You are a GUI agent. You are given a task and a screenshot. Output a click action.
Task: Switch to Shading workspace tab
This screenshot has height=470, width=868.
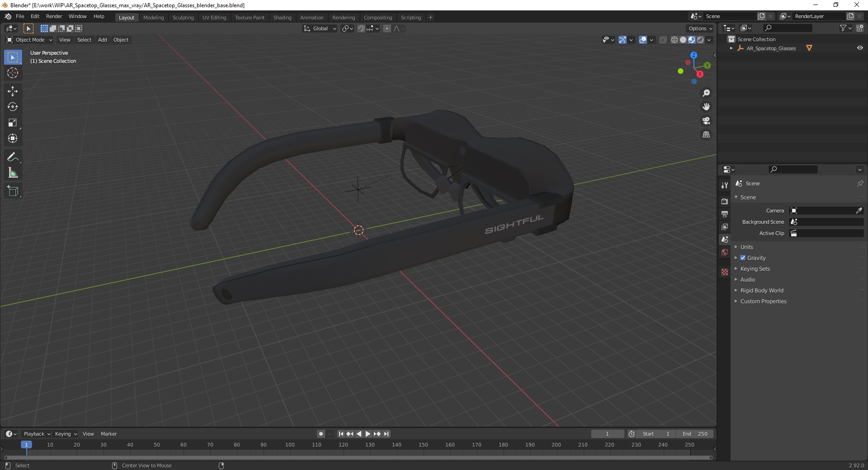[282, 18]
